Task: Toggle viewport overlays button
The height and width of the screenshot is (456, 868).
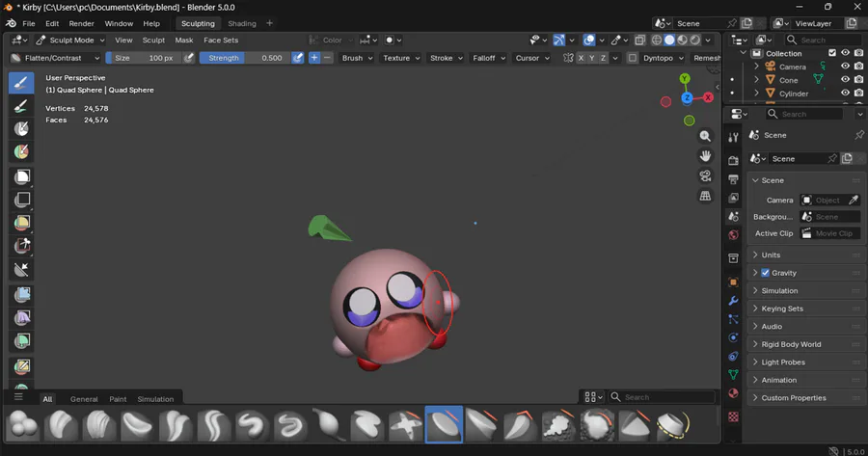Action: pyautogui.click(x=589, y=40)
